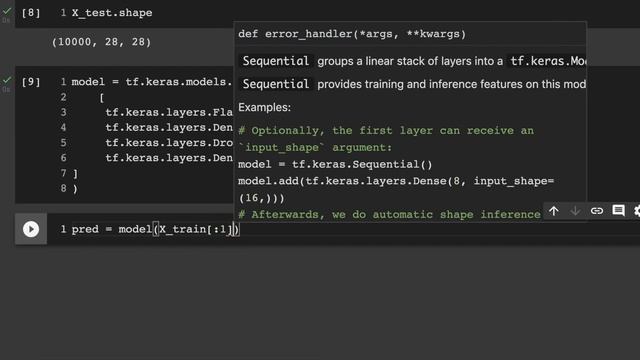This screenshot has width=640, height=360.
Task: Click 'Examples:' heading in docs popup
Action: pyautogui.click(x=264, y=107)
